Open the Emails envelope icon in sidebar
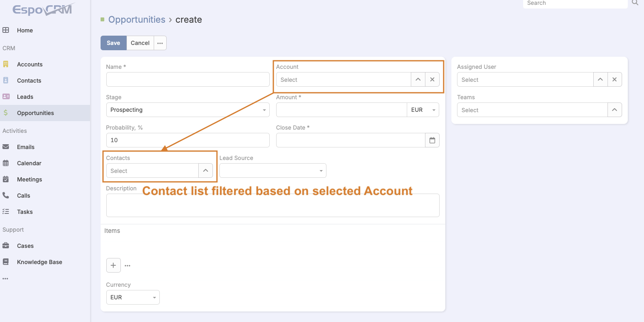The width and height of the screenshot is (644, 322). coord(6,147)
